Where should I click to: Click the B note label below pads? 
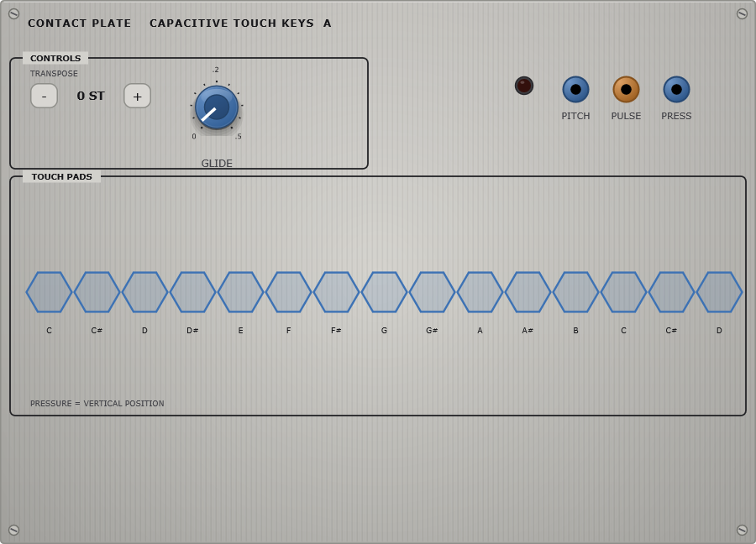click(575, 331)
